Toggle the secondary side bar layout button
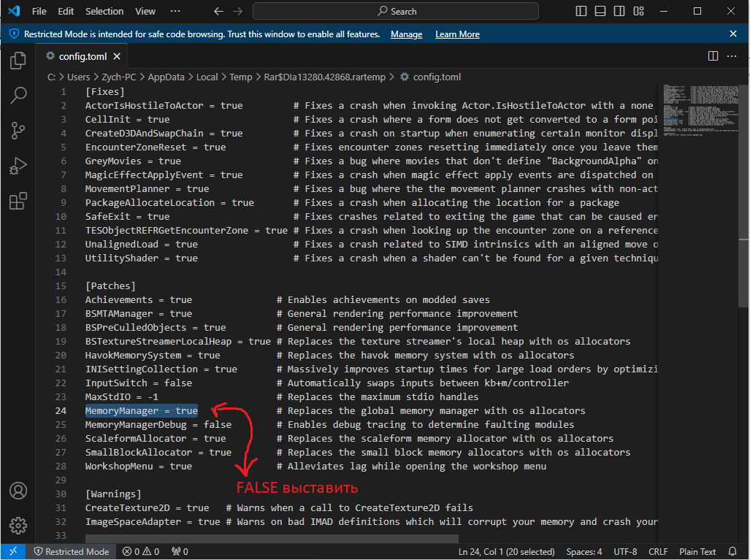This screenshot has width=750, height=560. (x=618, y=11)
